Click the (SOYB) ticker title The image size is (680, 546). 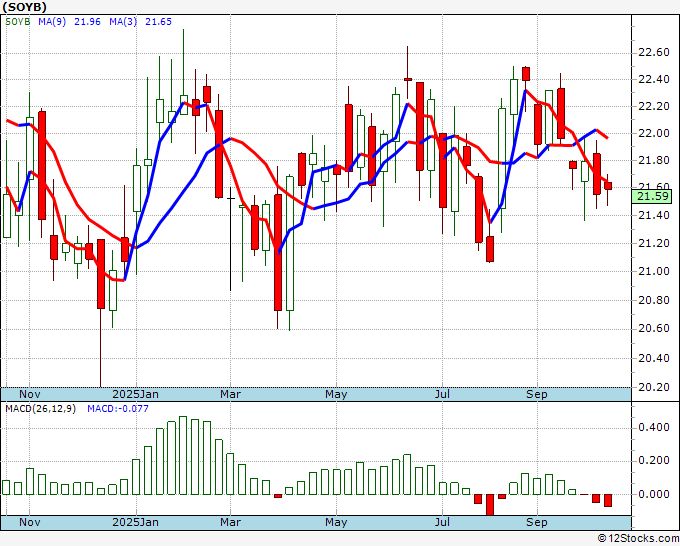[29, 7]
